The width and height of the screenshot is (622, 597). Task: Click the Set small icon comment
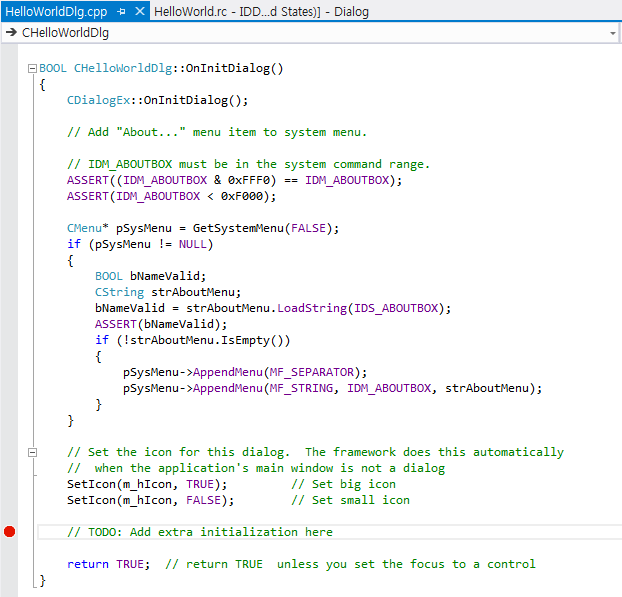tap(350, 500)
